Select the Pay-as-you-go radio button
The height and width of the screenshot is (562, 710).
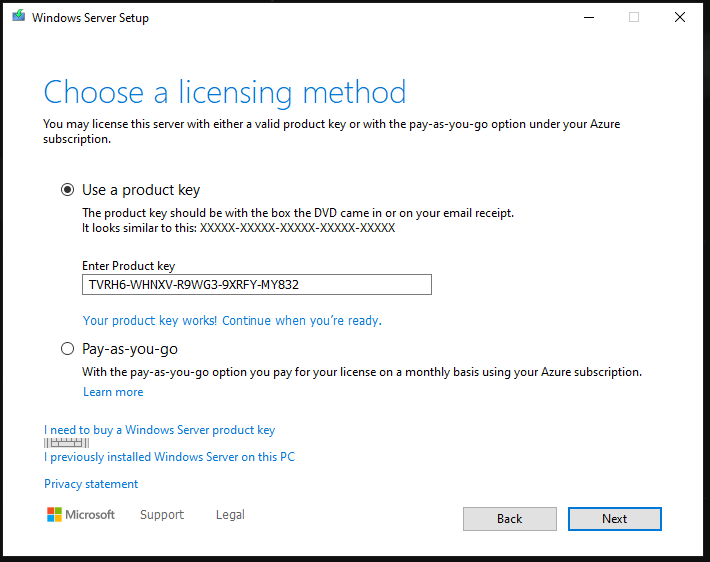click(x=67, y=349)
